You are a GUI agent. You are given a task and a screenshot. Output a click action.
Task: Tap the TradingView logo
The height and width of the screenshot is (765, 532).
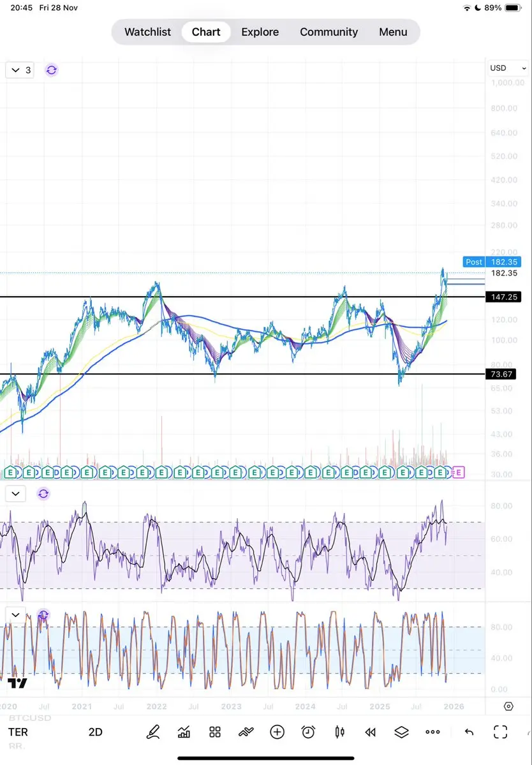(17, 683)
